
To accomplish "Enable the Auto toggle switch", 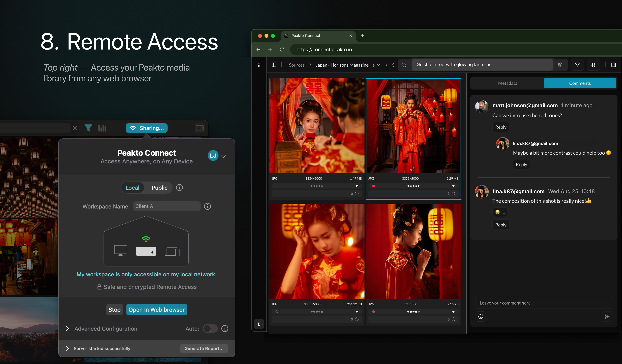I will (210, 329).
